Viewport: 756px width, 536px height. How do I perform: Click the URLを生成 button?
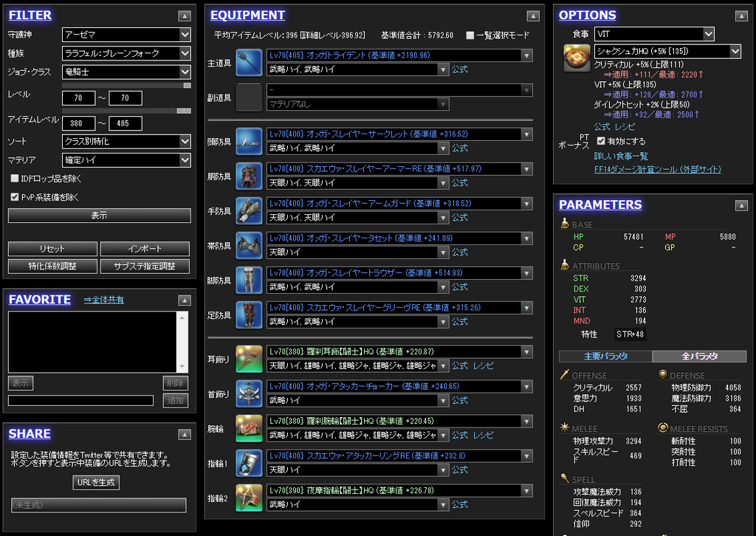pyautogui.click(x=96, y=483)
